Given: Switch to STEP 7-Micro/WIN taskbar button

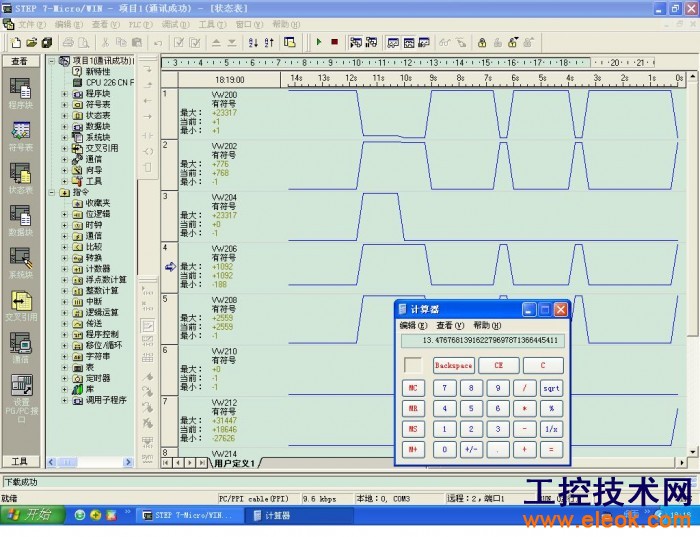Looking at the screenshot, I should pyautogui.click(x=190, y=516).
